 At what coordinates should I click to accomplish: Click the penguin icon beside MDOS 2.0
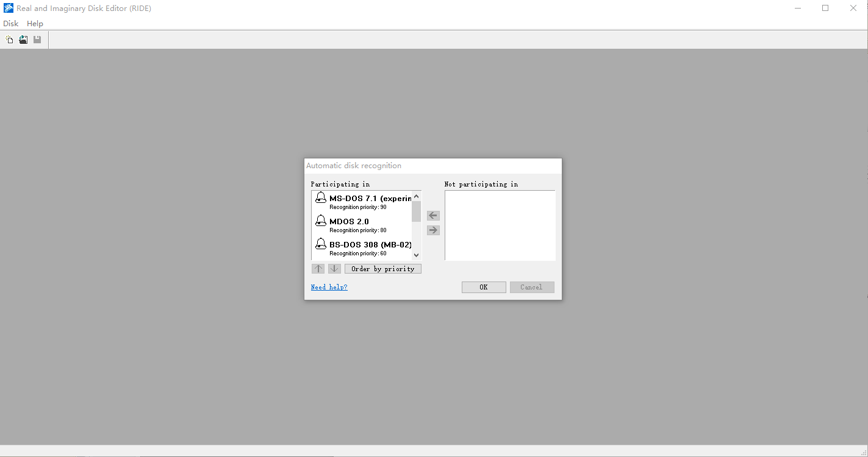tap(321, 221)
